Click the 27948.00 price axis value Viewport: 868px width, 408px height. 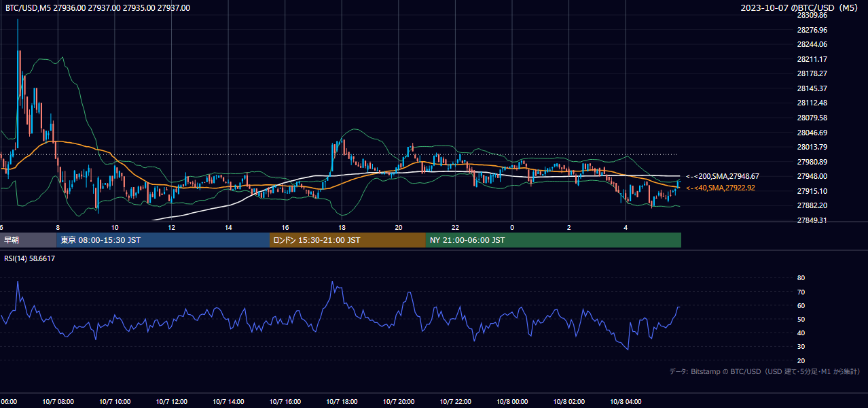tap(812, 176)
